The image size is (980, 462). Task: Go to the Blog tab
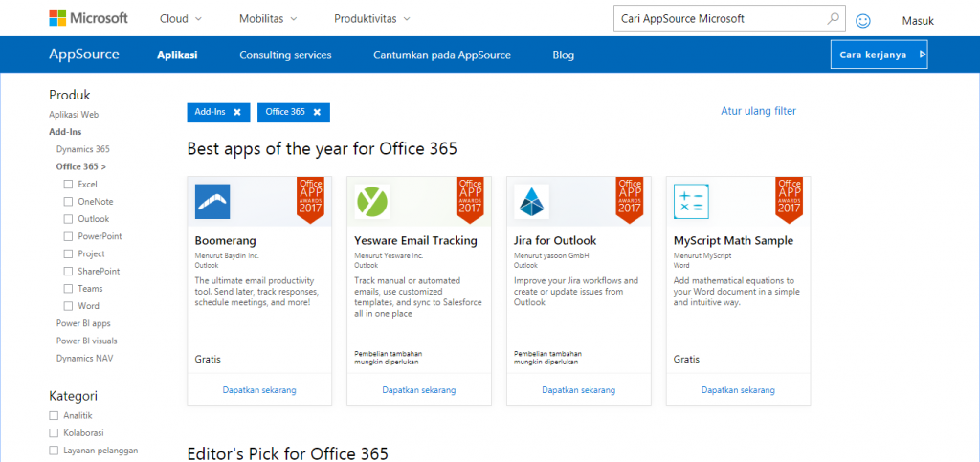coord(564,55)
